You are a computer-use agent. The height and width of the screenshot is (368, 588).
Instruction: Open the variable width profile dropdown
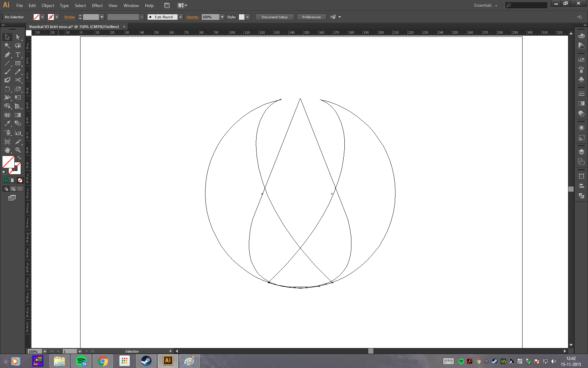coord(142,17)
